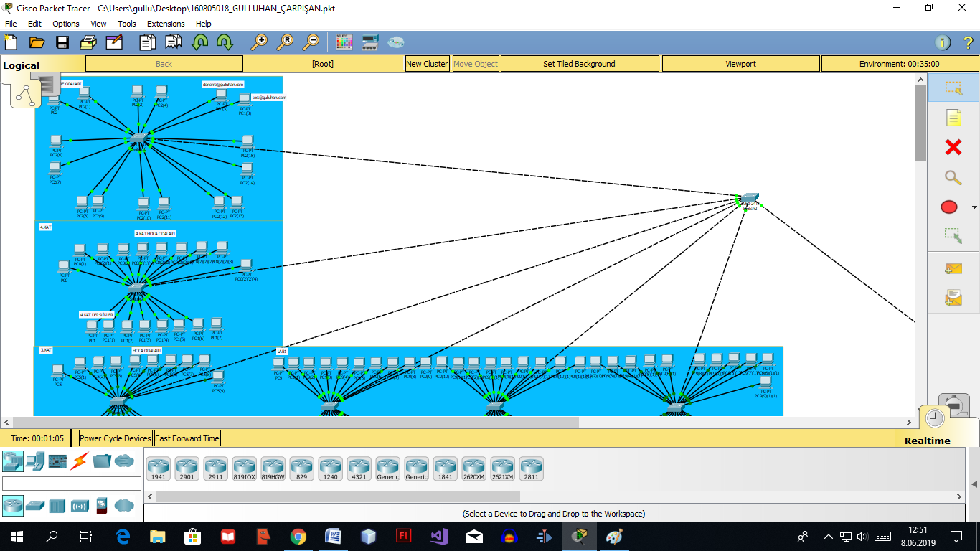Select the Inspect magnifier tool
Image resolution: width=980 pixels, height=551 pixels.
pyautogui.click(x=953, y=177)
